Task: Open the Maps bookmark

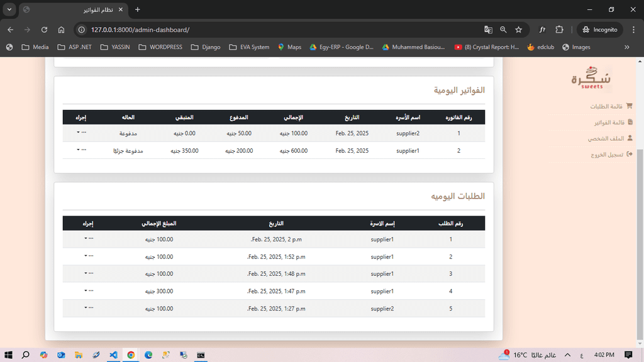Action: pos(289,47)
